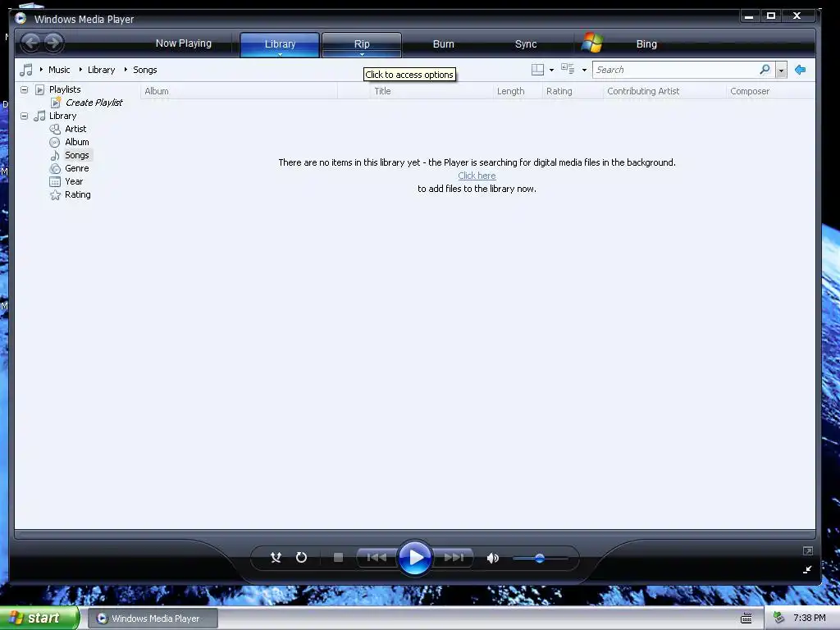Open the Burn tab
The height and width of the screenshot is (630, 840).
click(443, 44)
